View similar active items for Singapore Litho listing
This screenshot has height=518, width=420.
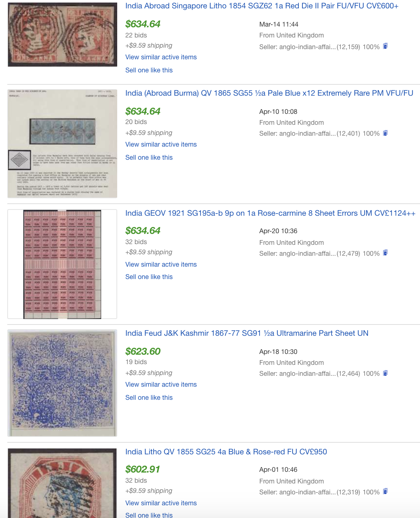(161, 57)
